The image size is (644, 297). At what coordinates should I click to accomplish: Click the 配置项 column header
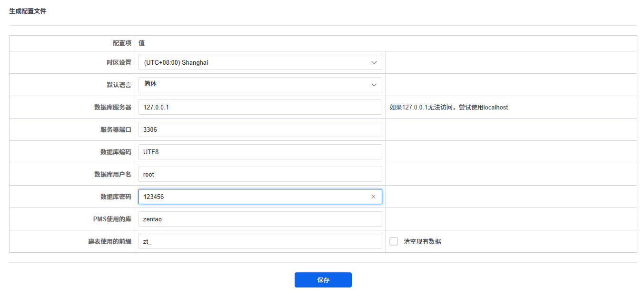[x=122, y=43]
